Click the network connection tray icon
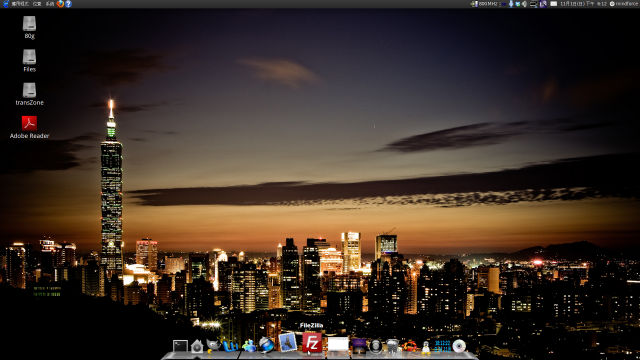Screen dimensions: 640x360 (x=533, y=4)
